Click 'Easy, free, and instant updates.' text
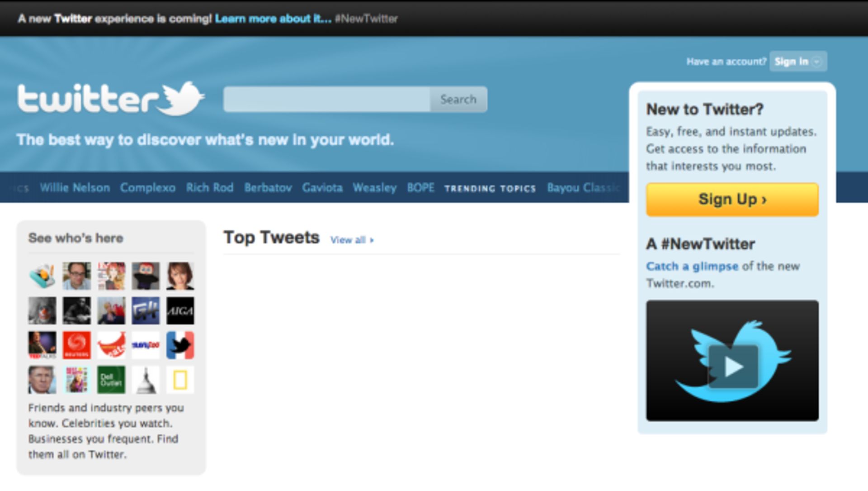The height and width of the screenshot is (491, 868). click(x=731, y=132)
